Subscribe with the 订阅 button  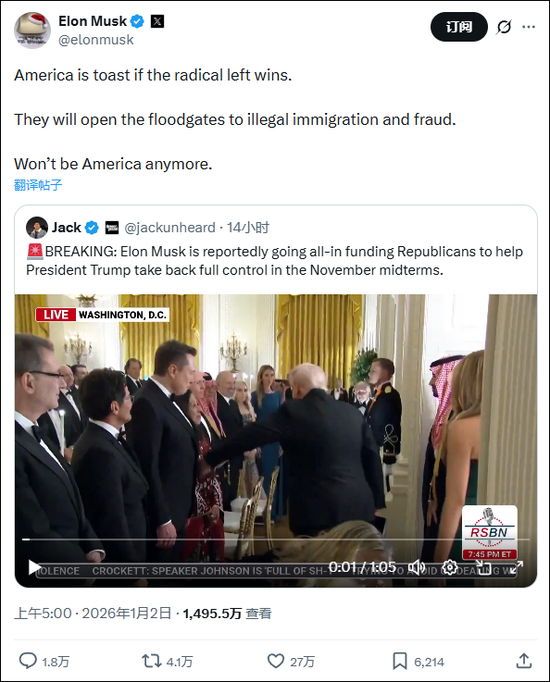point(459,27)
